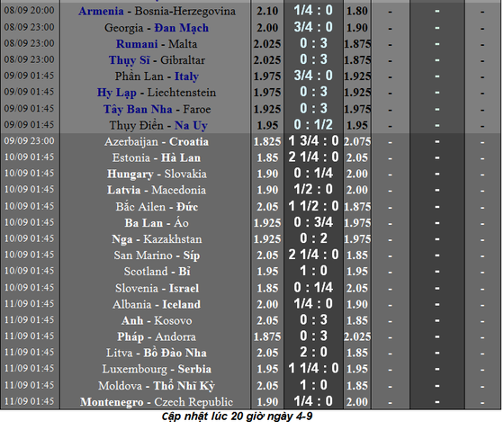Click the Tây Ban Nha team link
504x430 pixels.
(138, 109)
